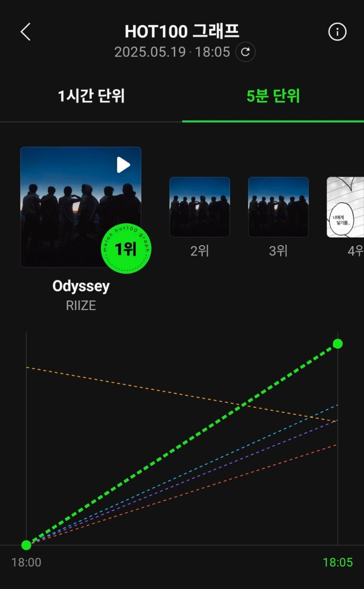
Task: Open the info icon at top right
Action: point(337,32)
